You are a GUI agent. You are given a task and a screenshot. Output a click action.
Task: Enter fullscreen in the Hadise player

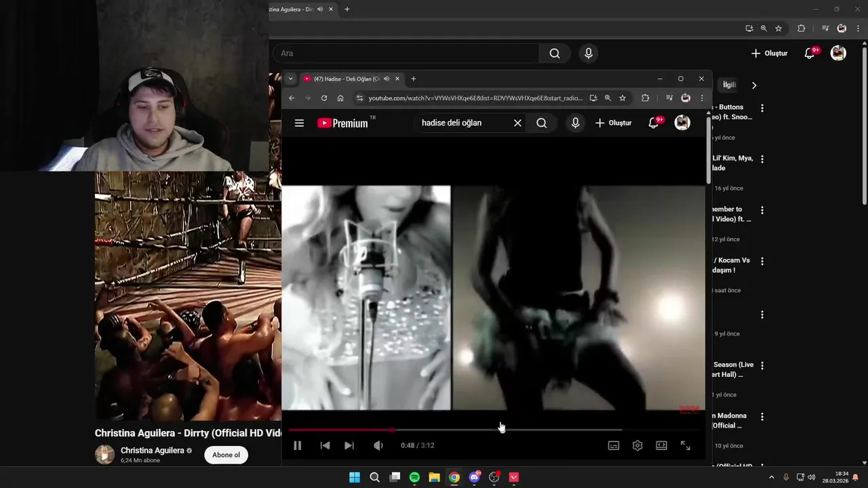686,445
